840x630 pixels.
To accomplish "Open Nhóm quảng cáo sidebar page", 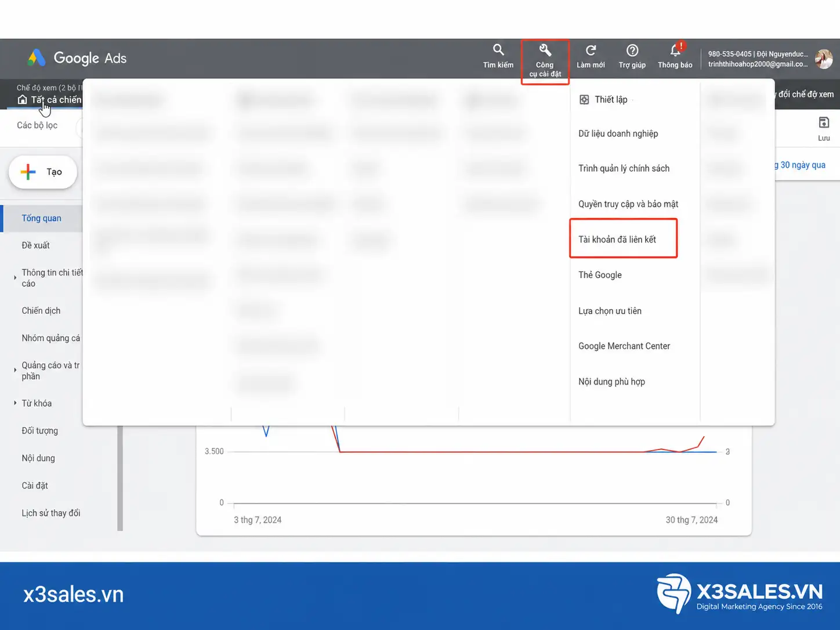I will [51, 338].
